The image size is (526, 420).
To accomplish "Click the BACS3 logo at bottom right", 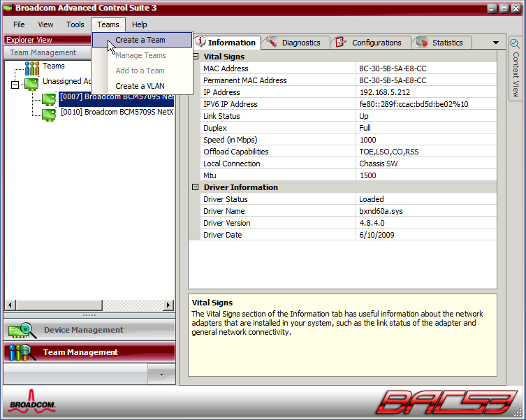I will pyautogui.click(x=446, y=402).
